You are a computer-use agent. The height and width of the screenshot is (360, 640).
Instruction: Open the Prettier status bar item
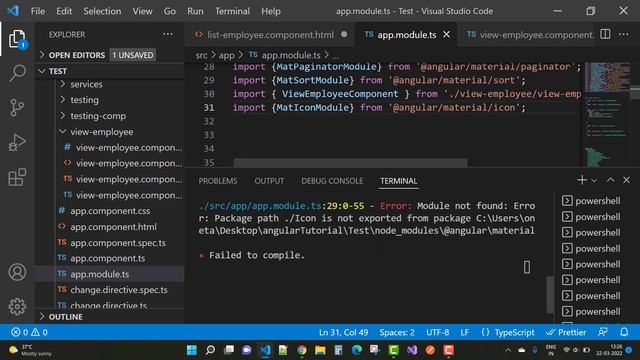click(x=566, y=332)
